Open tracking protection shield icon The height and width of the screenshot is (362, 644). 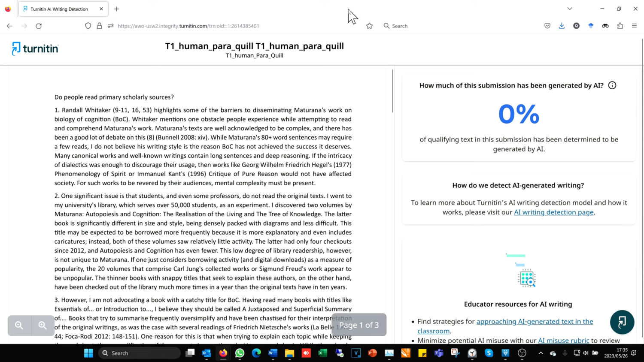tap(88, 26)
